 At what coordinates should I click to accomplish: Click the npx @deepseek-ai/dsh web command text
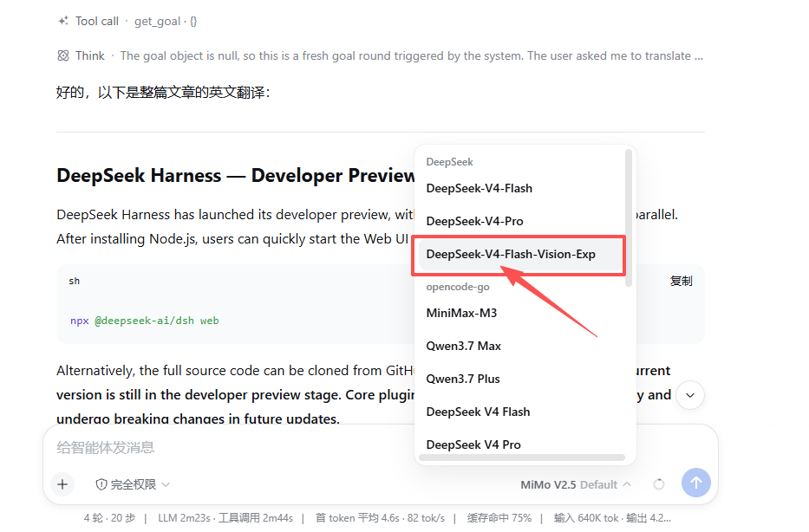pos(145,321)
